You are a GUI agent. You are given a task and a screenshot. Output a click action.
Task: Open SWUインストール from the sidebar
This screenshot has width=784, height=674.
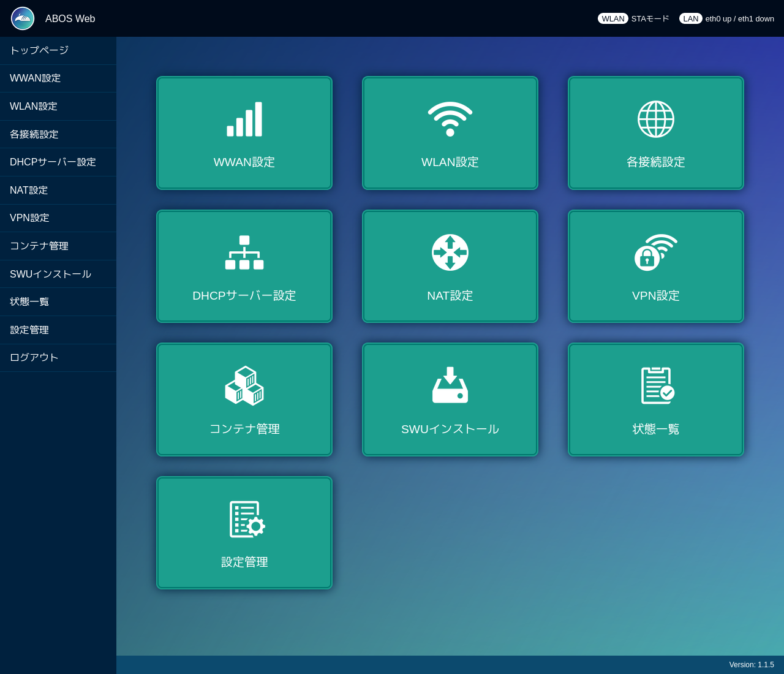pyautogui.click(x=58, y=274)
